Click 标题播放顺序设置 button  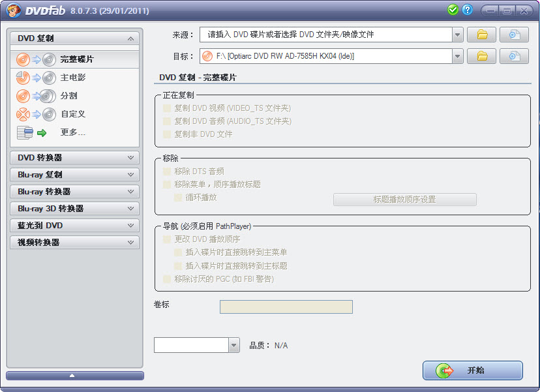click(404, 200)
